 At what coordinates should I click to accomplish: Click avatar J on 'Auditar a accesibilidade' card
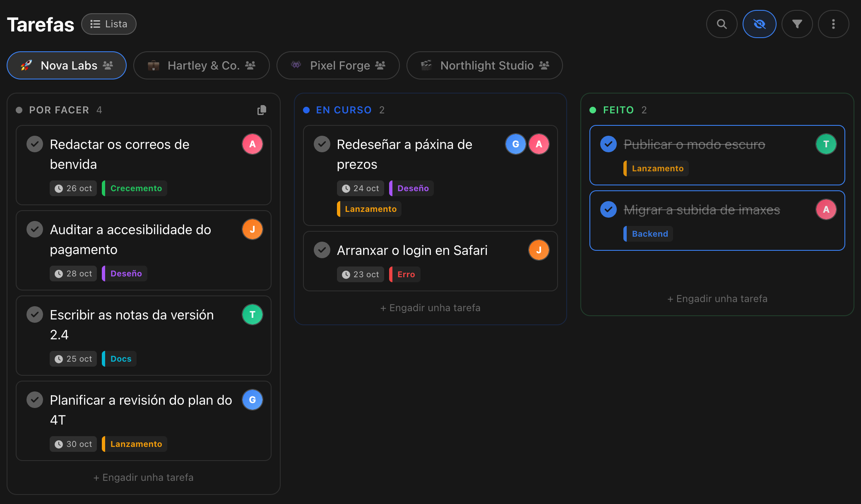[253, 229]
